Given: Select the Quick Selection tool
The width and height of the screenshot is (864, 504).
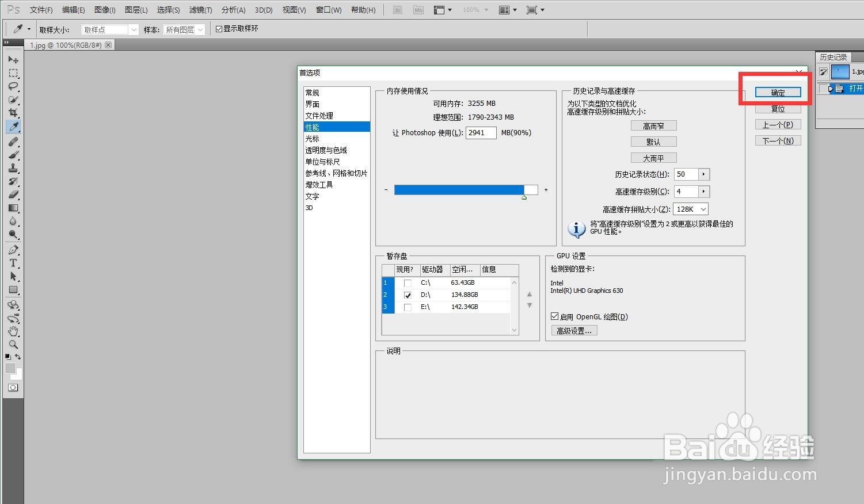Looking at the screenshot, I should click(13, 100).
